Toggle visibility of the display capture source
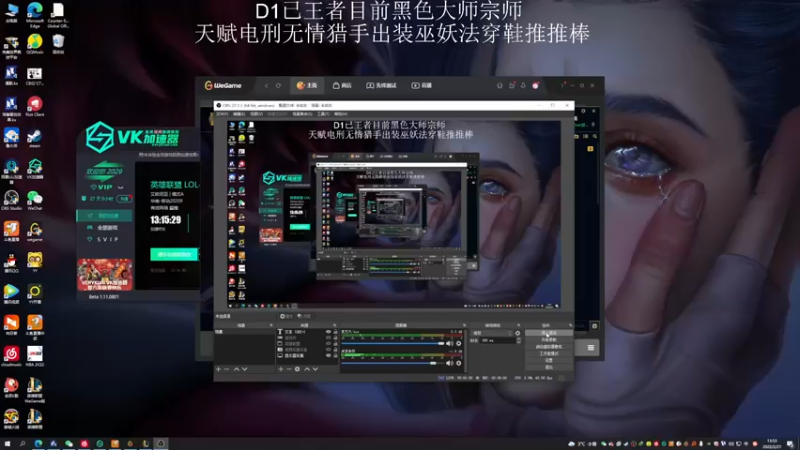The height and width of the screenshot is (450, 800). [328, 355]
